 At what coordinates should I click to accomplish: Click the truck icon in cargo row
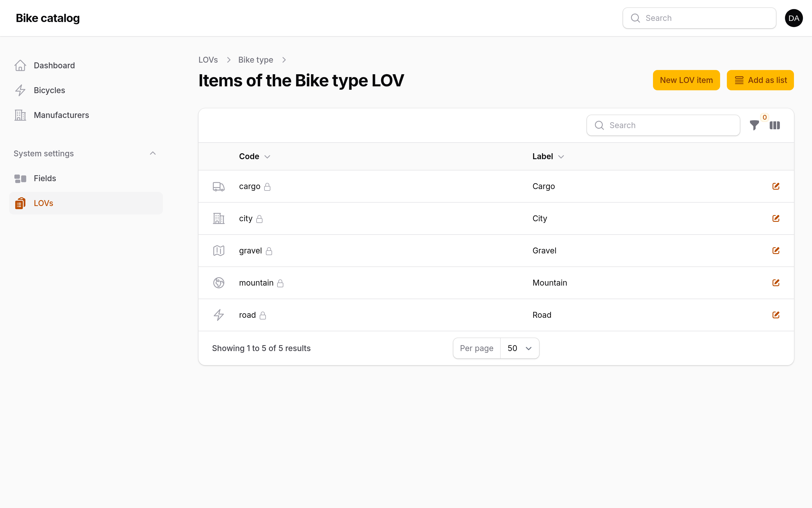(219, 187)
